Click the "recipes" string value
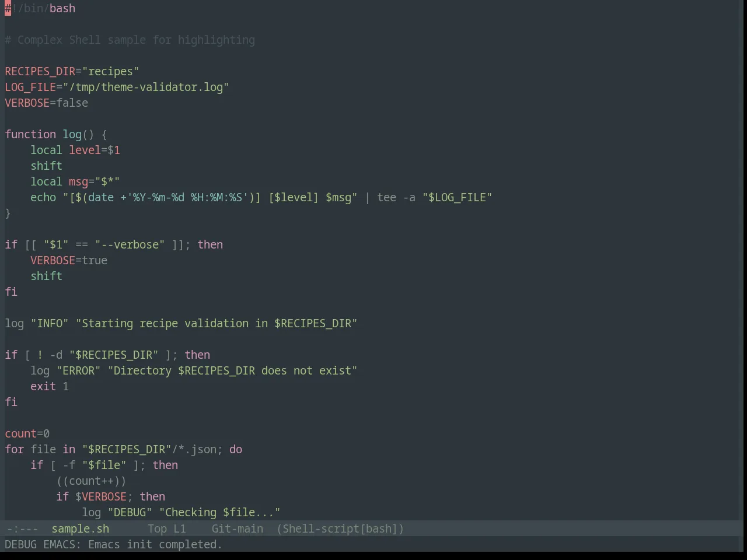The width and height of the screenshot is (747, 560). [111, 71]
